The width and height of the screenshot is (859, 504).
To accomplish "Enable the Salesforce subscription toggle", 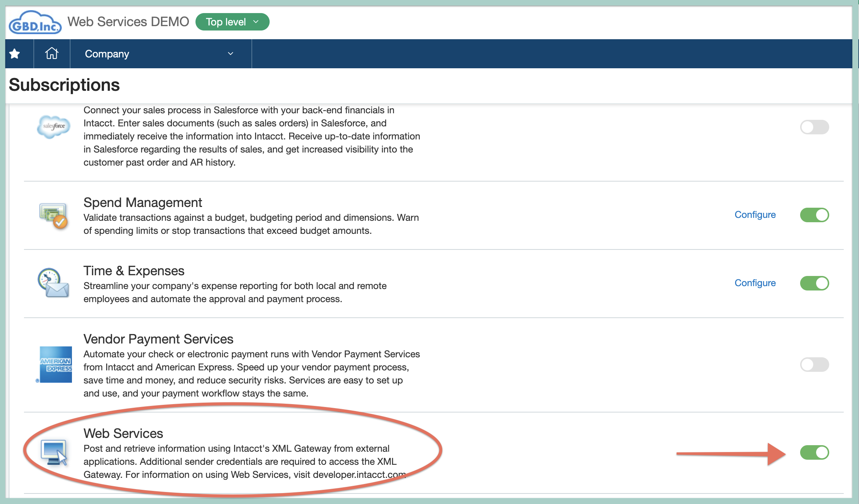I will tap(814, 127).
